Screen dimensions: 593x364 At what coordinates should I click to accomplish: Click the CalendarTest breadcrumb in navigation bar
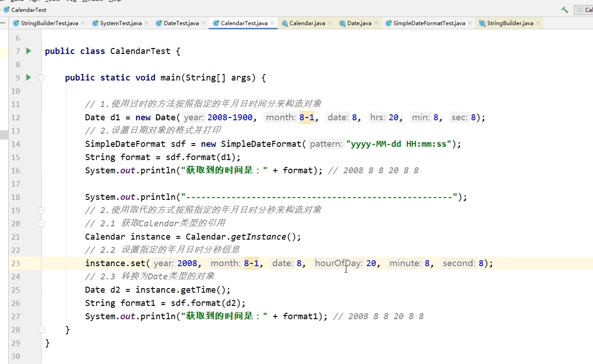coord(25,10)
